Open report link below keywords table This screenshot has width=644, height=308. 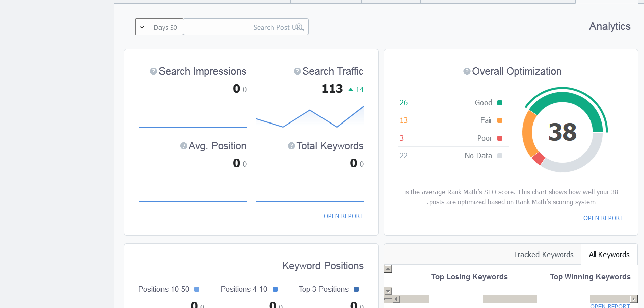tap(610, 306)
